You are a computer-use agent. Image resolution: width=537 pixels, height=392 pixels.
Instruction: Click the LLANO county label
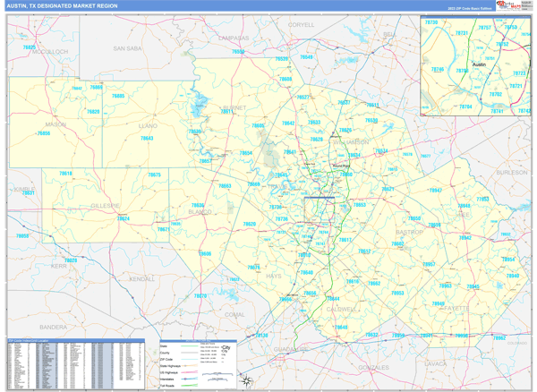point(148,126)
